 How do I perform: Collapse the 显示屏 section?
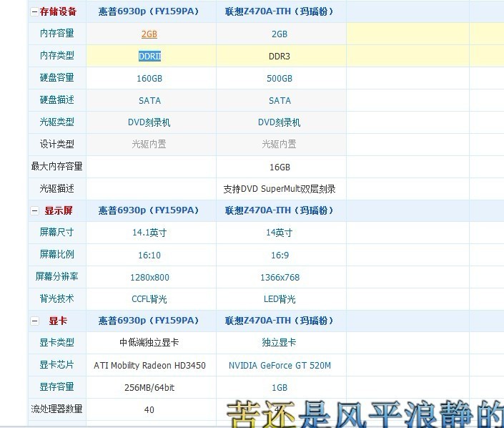pyautogui.click(x=34, y=211)
